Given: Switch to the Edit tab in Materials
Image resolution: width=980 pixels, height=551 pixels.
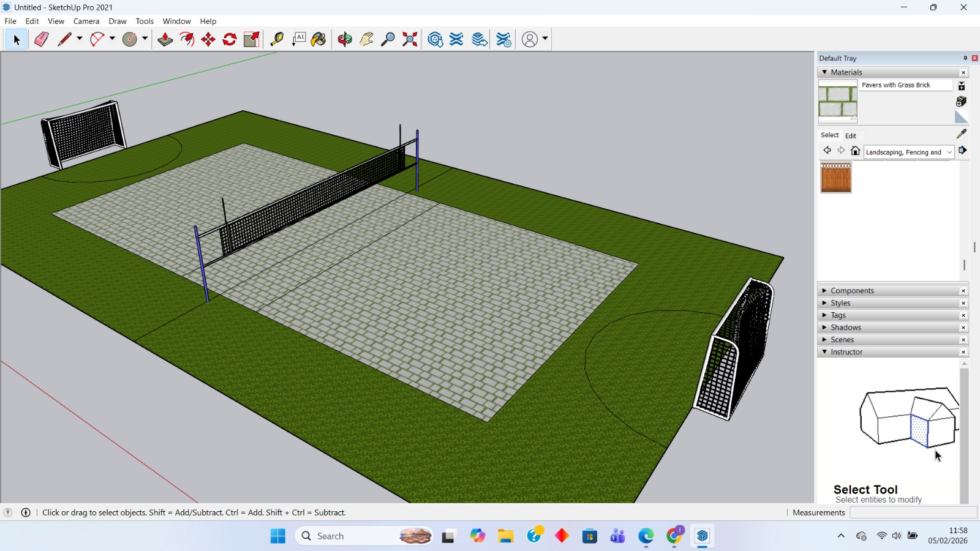Looking at the screenshot, I should 851,136.
